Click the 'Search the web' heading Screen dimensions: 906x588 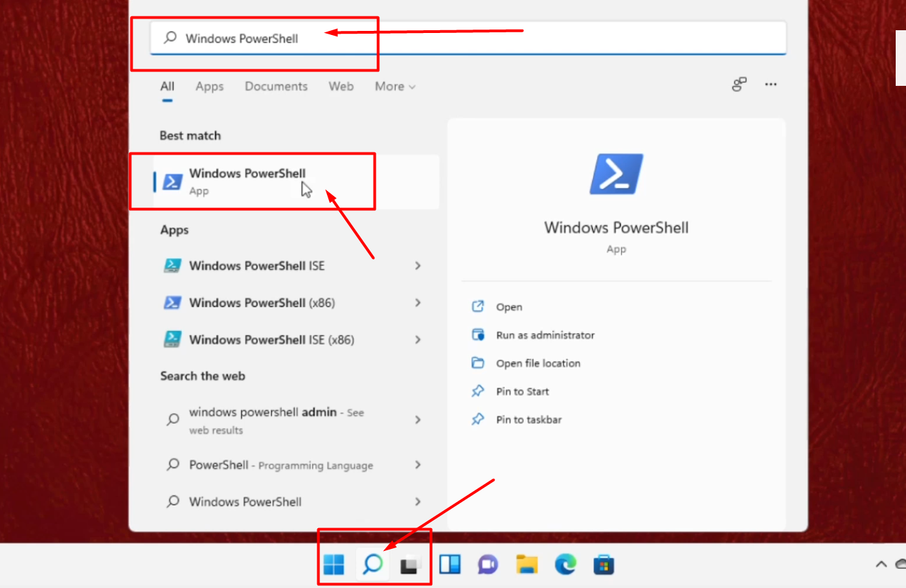(203, 376)
